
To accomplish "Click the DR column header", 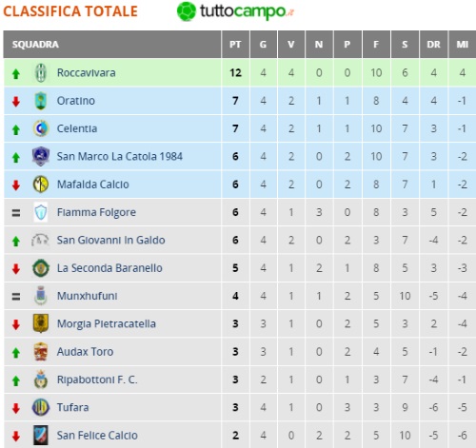I will coord(433,45).
